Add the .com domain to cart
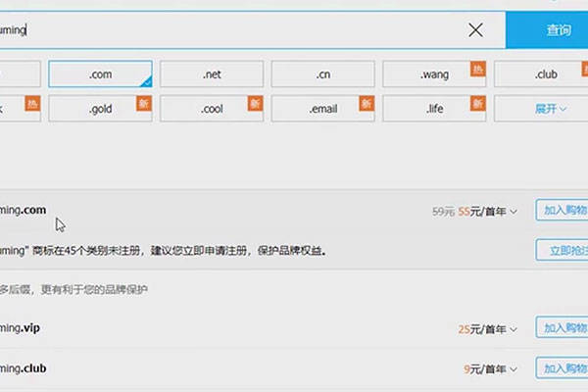 point(563,210)
